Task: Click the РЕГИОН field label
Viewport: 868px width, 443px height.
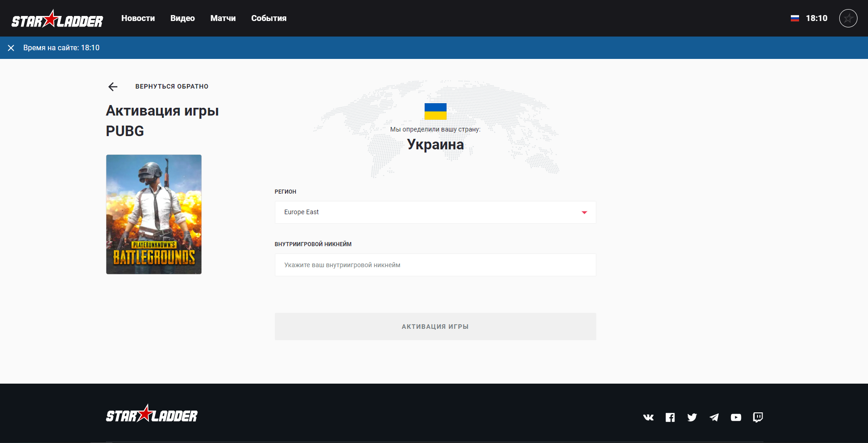Action: tap(285, 192)
